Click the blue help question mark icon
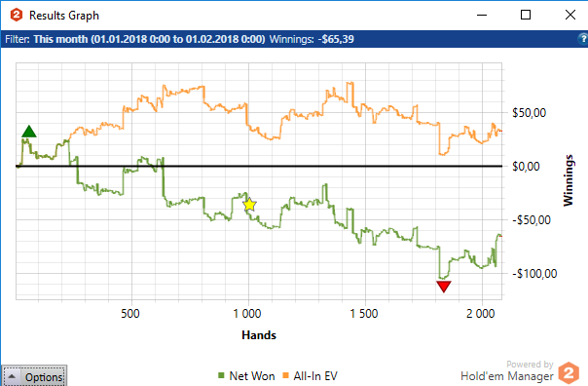Viewport: 588px width, 386px height. tap(583, 39)
